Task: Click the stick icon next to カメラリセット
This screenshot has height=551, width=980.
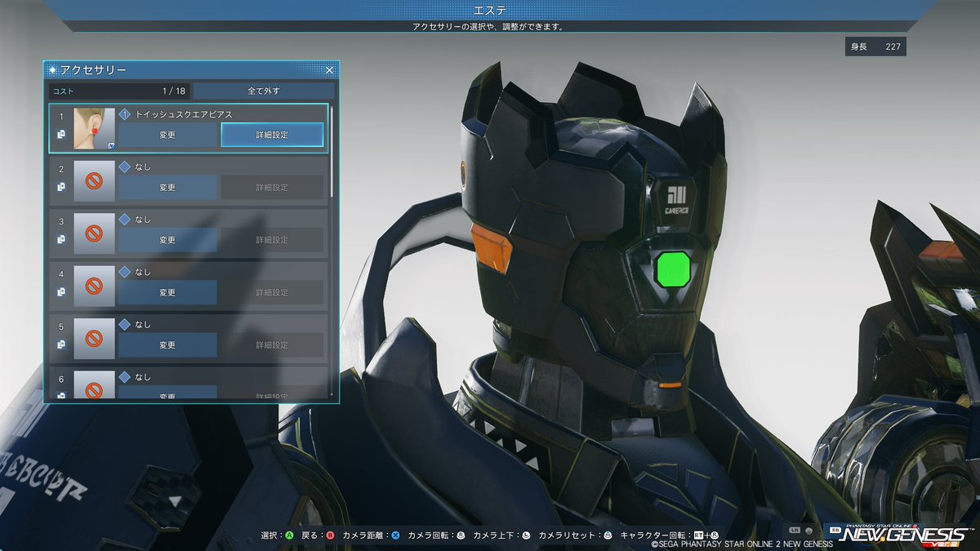Action: point(608,535)
